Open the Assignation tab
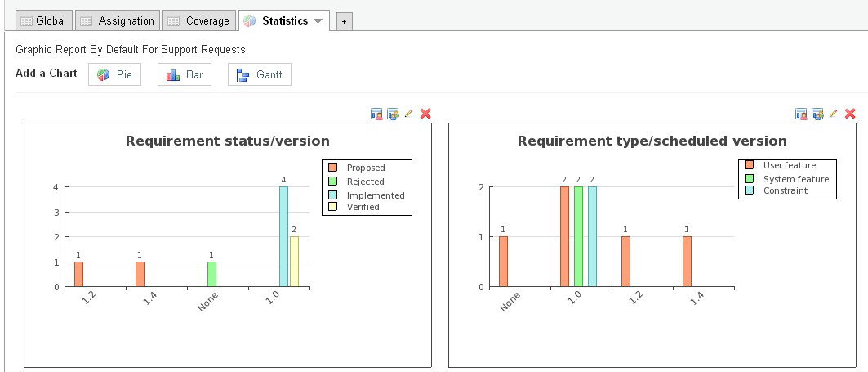The height and width of the screenshot is (372, 868). pyautogui.click(x=117, y=21)
